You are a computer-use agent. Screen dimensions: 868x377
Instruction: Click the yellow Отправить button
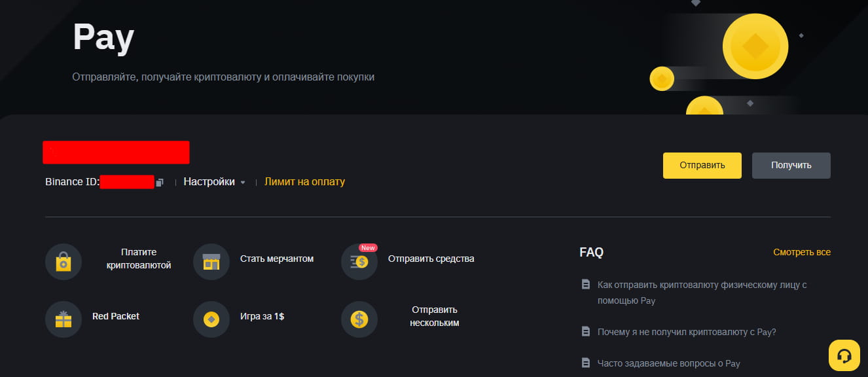[702, 166]
